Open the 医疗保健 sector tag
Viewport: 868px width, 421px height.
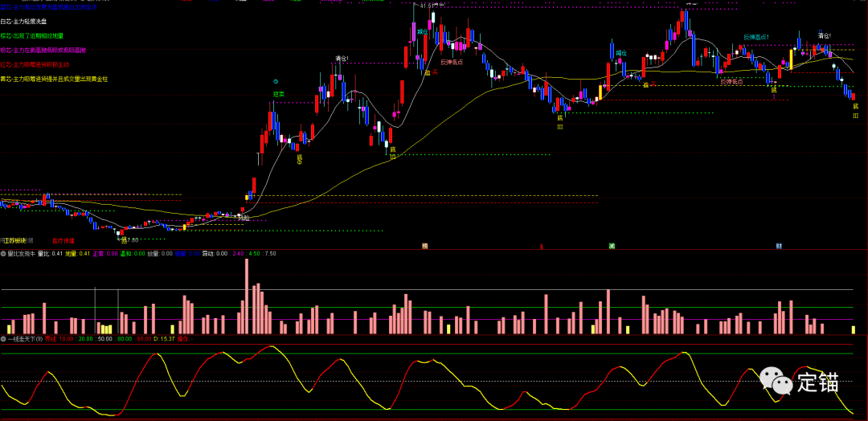click(x=63, y=240)
